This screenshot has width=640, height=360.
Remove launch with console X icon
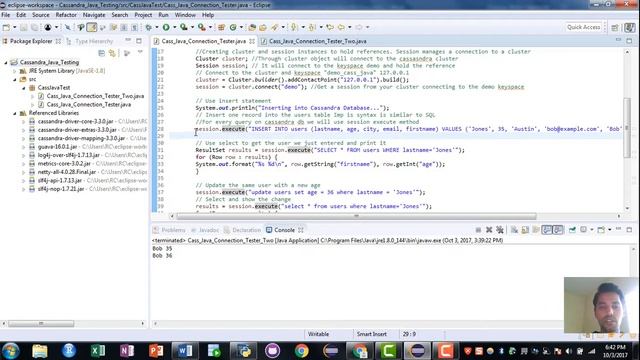[489, 230]
